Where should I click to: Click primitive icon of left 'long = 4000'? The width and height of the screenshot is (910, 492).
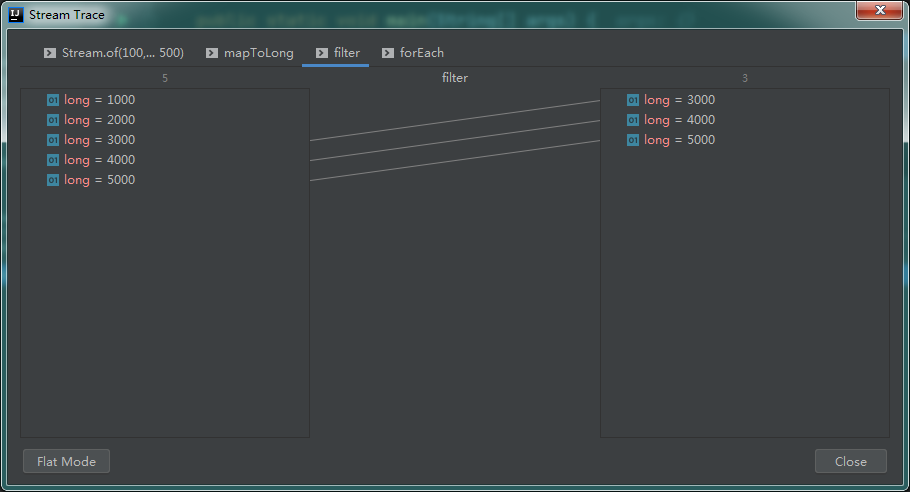click(53, 160)
